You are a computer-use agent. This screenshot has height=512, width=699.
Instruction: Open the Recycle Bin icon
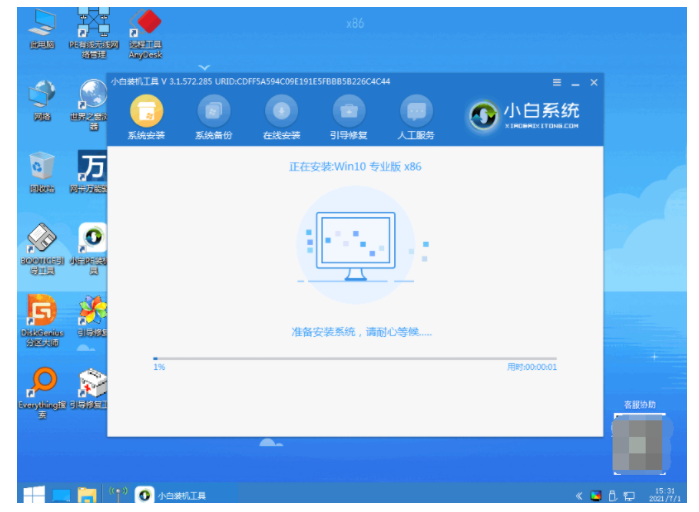pos(42,172)
